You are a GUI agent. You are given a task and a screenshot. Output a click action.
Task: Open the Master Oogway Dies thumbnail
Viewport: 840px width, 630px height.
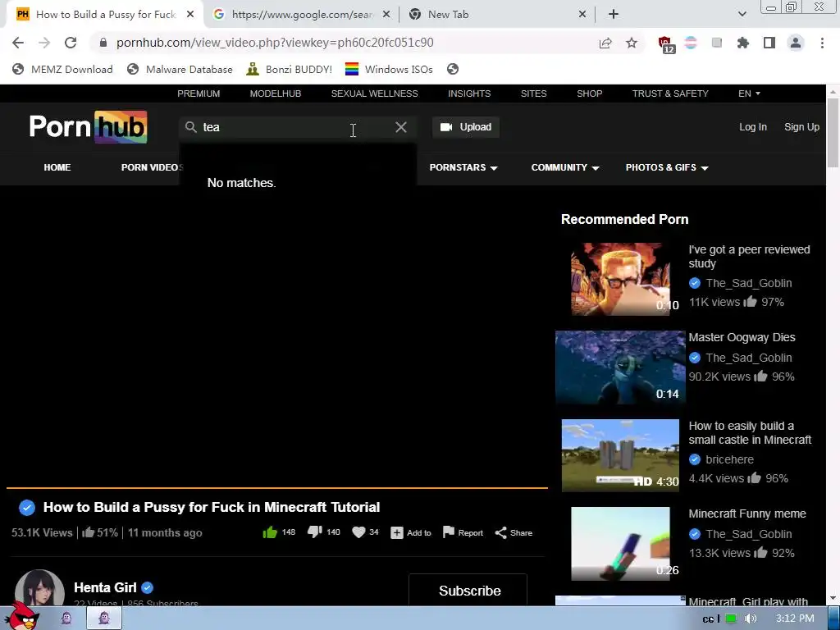(620, 367)
